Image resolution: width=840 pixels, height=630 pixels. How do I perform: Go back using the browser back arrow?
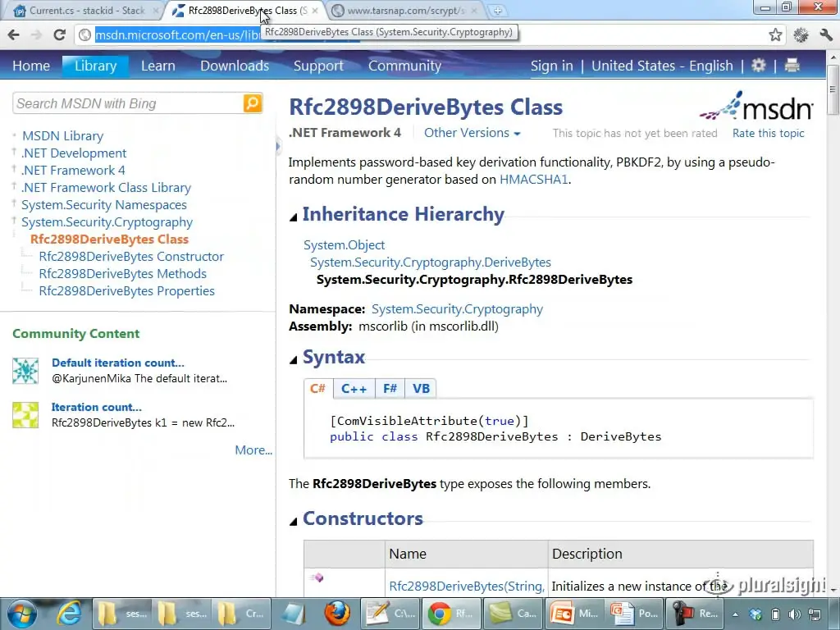pyautogui.click(x=14, y=34)
